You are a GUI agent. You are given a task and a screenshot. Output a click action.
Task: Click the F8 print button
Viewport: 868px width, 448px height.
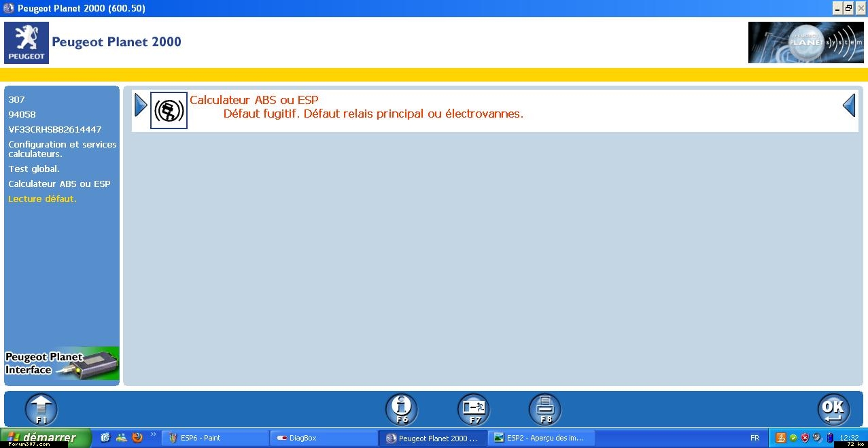(545, 409)
